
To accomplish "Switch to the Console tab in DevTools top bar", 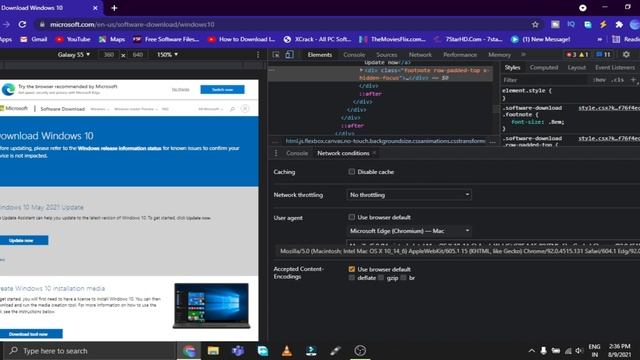I will tap(354, 55).
